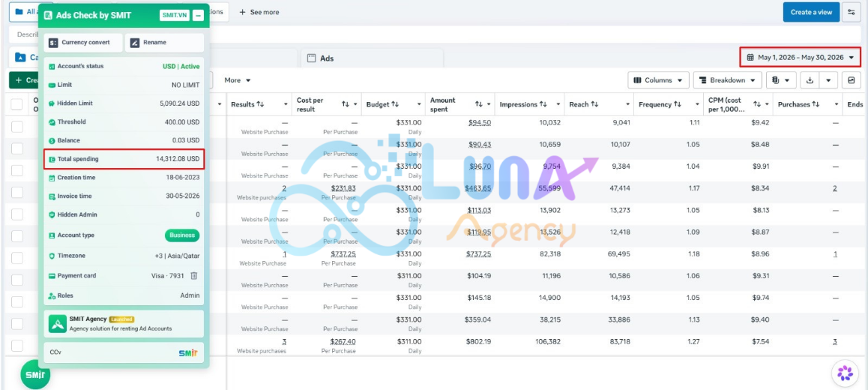Check the first campaign row checkbox
Image resolution: width=868 pixels, height=390 pixels.
17,127
